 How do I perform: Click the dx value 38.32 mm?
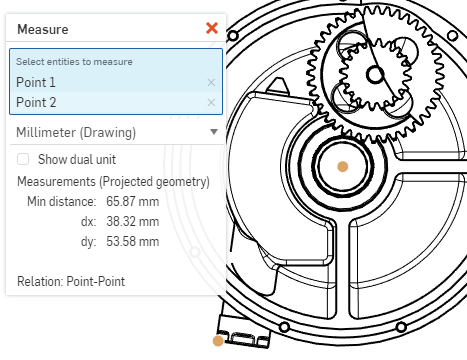(x=132, y=221)
